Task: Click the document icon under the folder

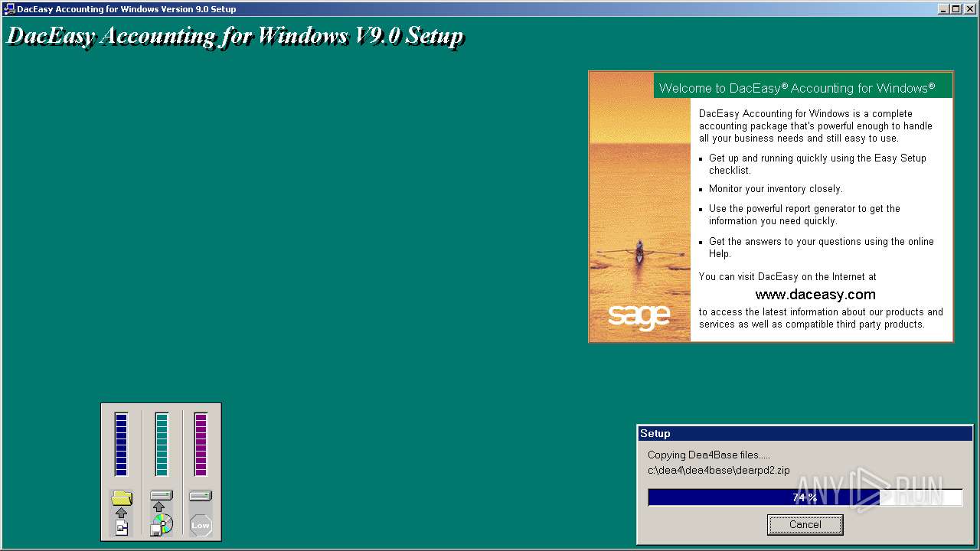Action: [122, 527]
